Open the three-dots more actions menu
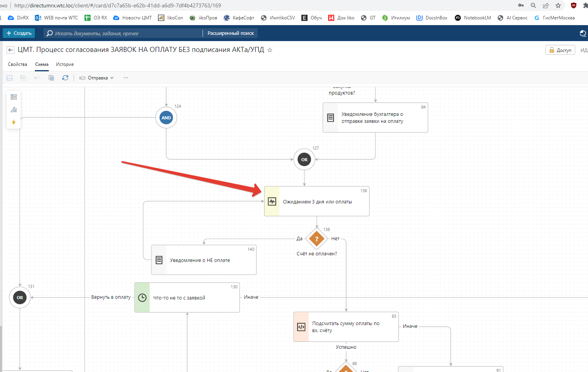 tap(126, 78)
